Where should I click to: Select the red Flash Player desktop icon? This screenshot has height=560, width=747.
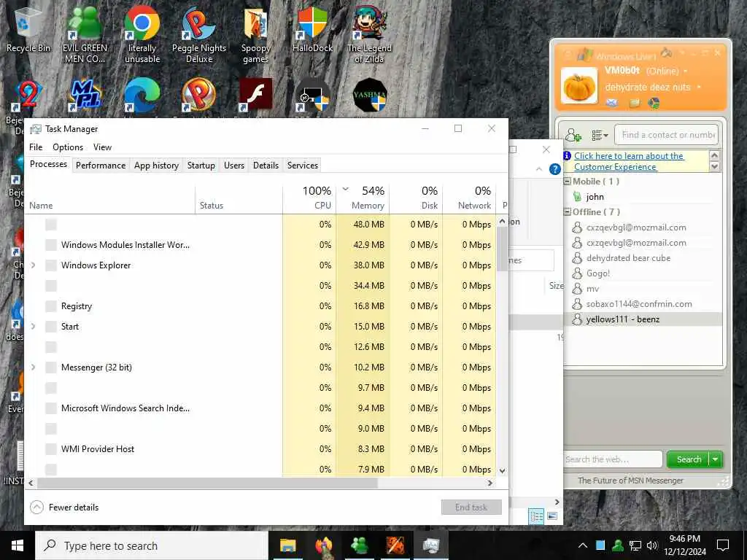click(256, 94)
